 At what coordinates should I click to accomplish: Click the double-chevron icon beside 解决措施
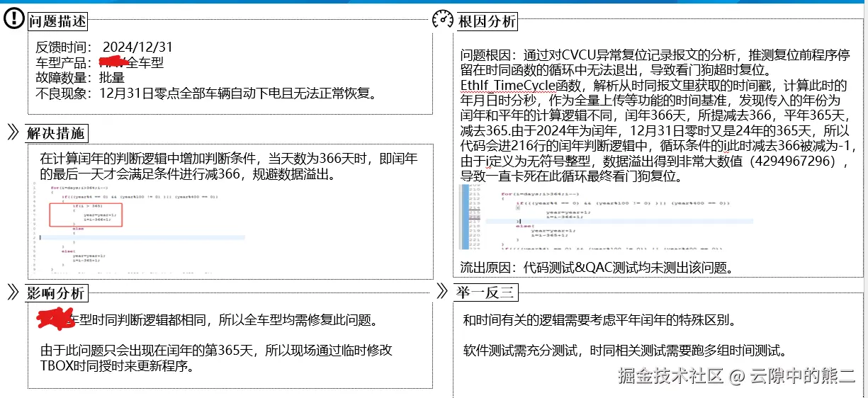click(13, 132)
